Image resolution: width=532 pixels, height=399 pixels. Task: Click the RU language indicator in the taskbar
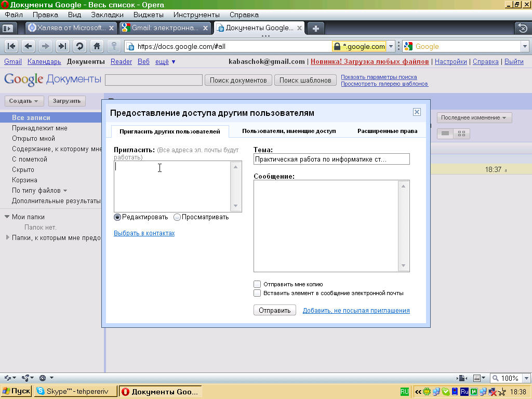pos(404,392)
